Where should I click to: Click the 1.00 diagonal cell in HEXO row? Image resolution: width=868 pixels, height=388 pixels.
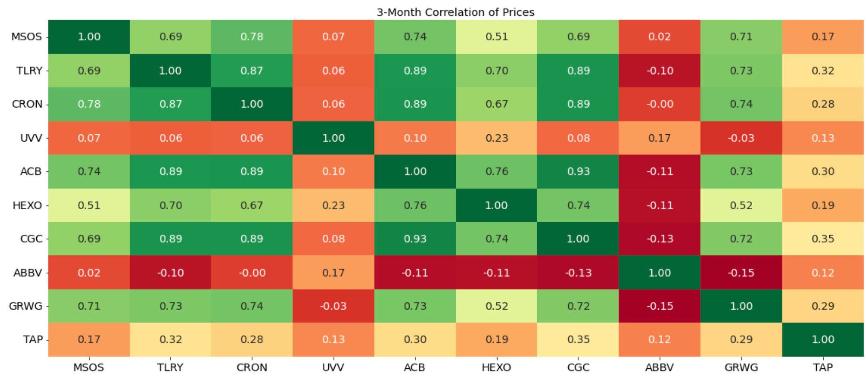(x=496, y=205)
